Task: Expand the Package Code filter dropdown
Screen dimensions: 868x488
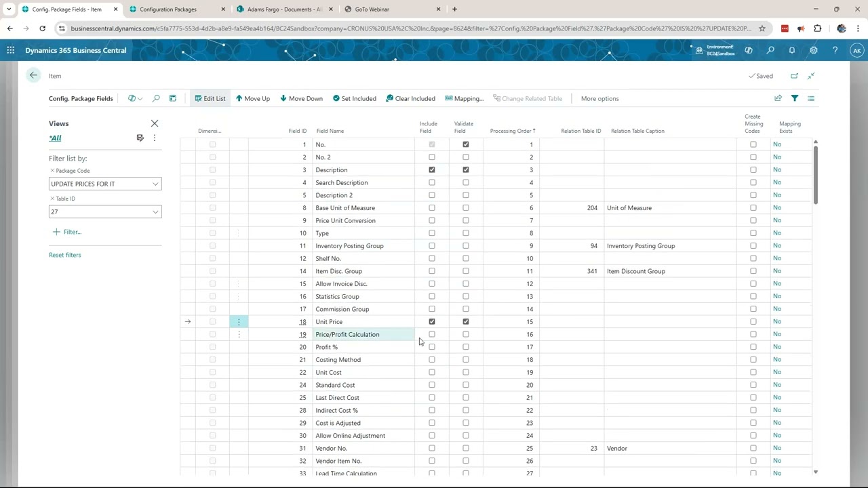Action: point(155,184)
